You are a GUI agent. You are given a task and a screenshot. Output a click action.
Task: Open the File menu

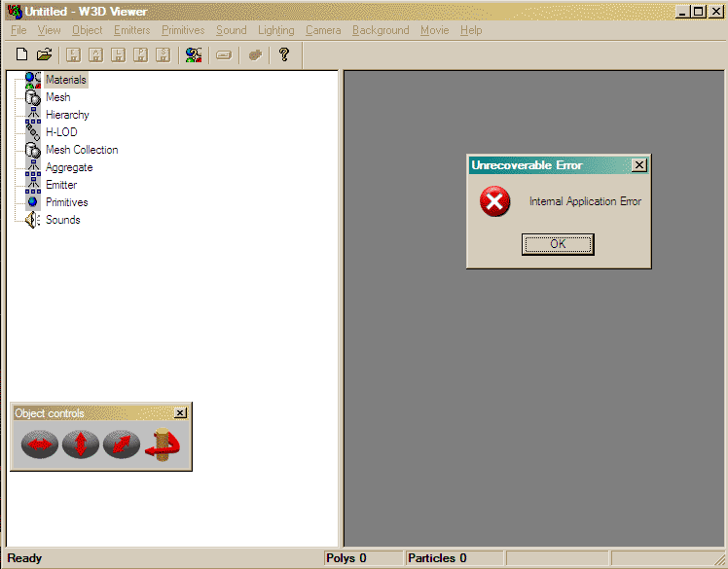tap(18, 30)
